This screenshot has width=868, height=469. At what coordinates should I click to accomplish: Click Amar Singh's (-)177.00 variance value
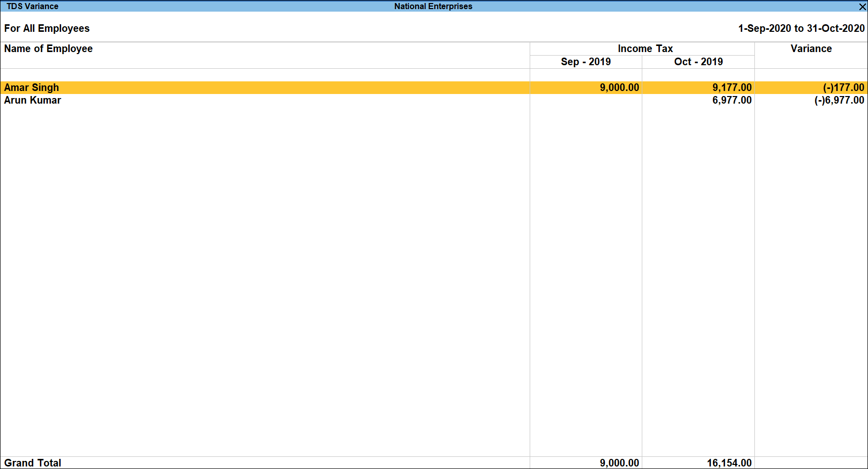[843, 87]
